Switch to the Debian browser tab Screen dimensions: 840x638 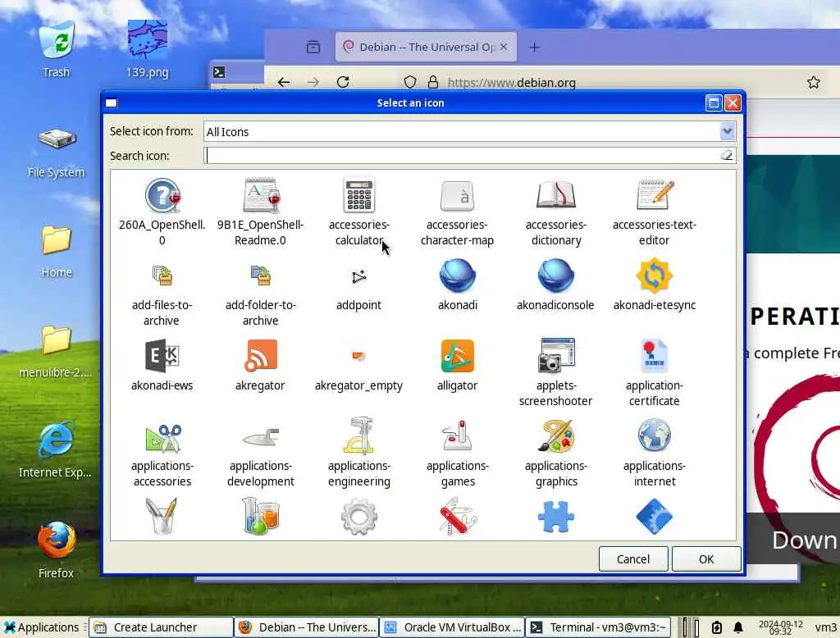426,47
